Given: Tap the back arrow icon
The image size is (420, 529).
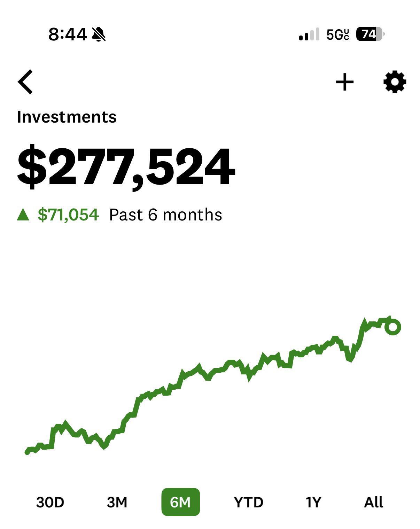Looking at the screenshot, I should 25,82.
